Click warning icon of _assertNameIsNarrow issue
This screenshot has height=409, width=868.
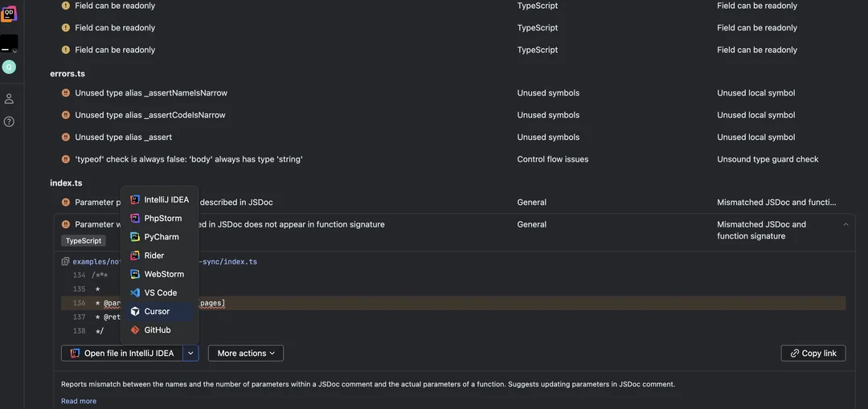66,93
